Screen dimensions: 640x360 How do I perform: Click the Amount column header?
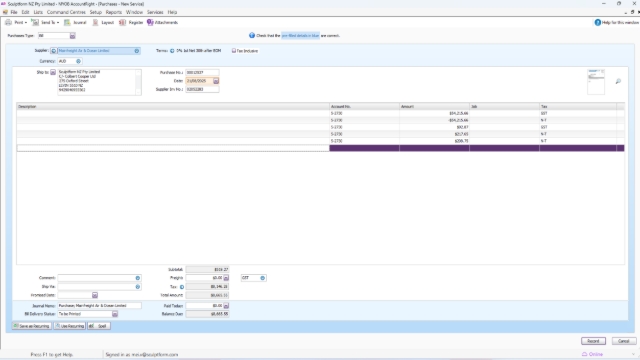434,107
